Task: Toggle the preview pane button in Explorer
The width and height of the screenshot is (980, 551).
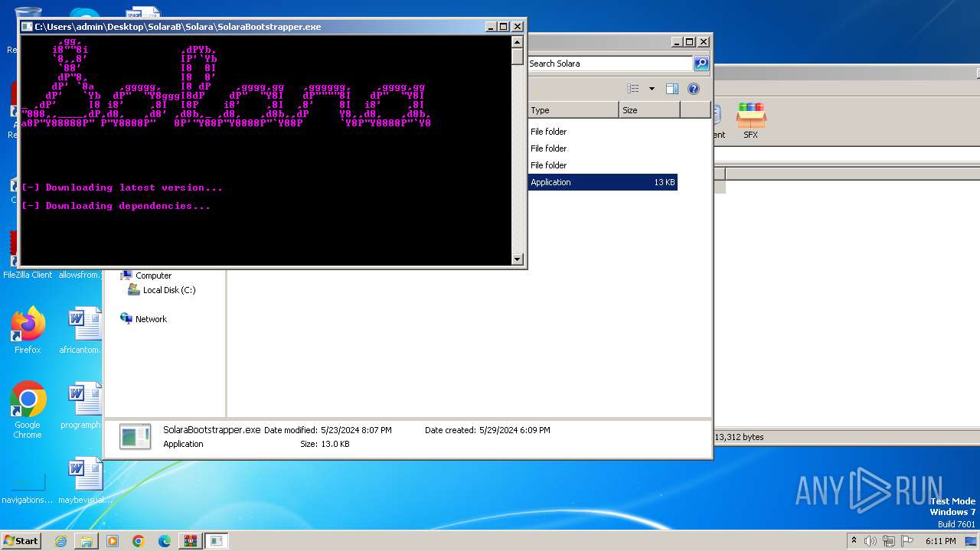Action: tap(671, 89)
